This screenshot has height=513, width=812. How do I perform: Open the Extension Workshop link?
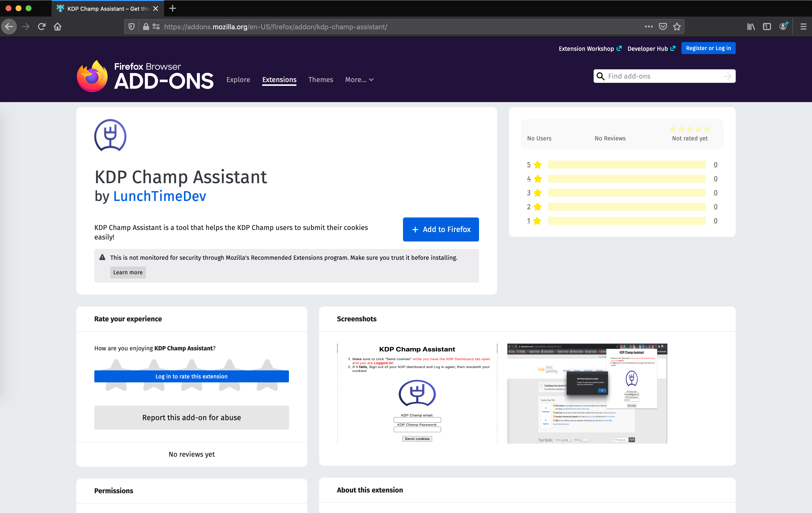click(x=590, y=49)
